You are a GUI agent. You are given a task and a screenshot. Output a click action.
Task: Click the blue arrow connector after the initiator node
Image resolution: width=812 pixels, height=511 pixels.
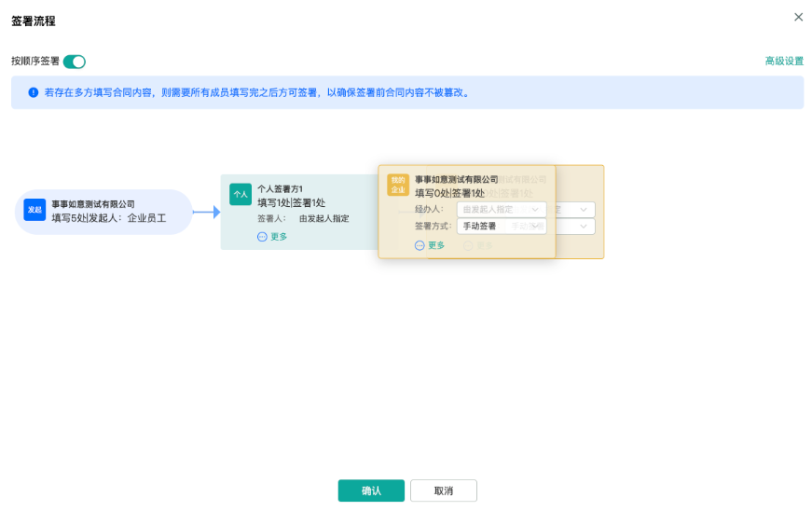pyautogui.click(x=206, y=213)
